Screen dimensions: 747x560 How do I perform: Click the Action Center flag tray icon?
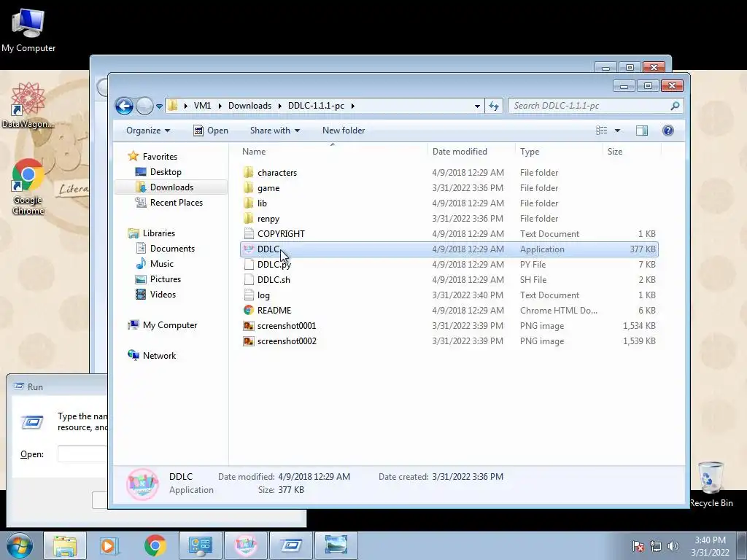coord(638,546)
